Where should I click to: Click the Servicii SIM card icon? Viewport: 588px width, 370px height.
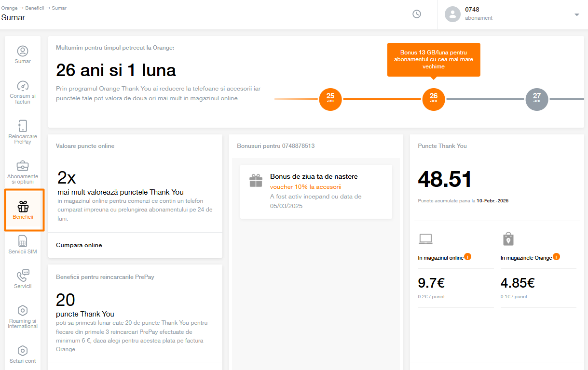23,241
